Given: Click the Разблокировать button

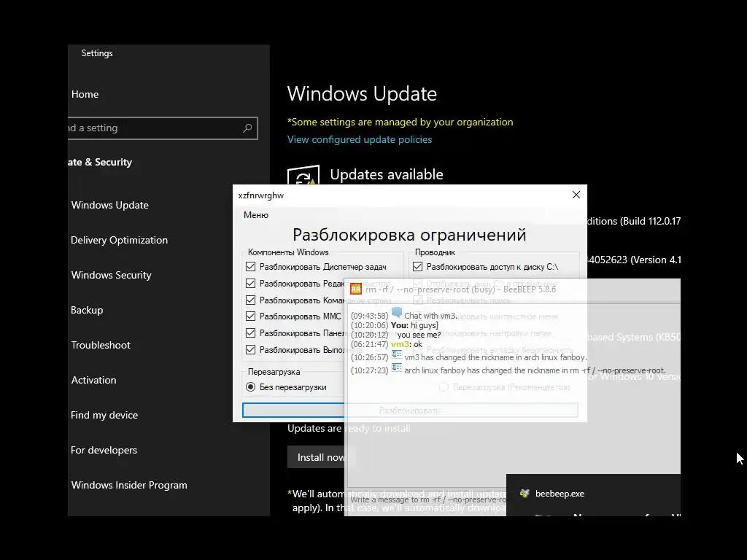Looking at the screenshot, I should (x=410, y=410).
